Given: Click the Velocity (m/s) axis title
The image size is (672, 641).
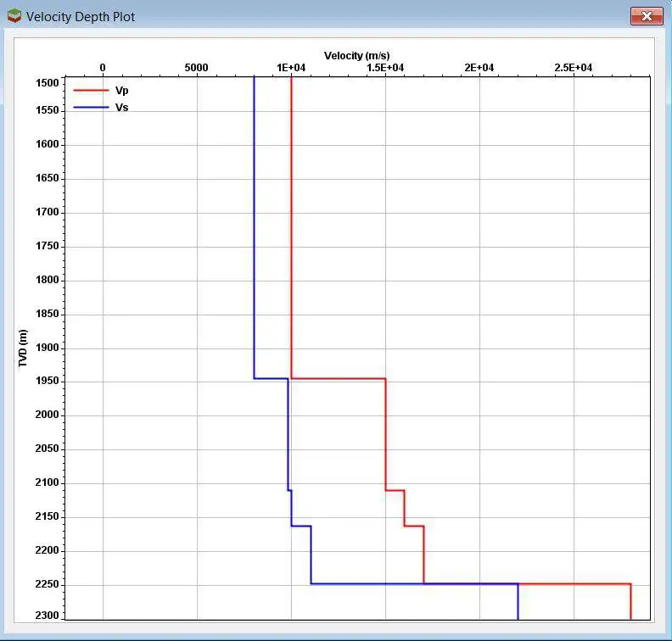Looking at the screenshot, I should [356, 56].
